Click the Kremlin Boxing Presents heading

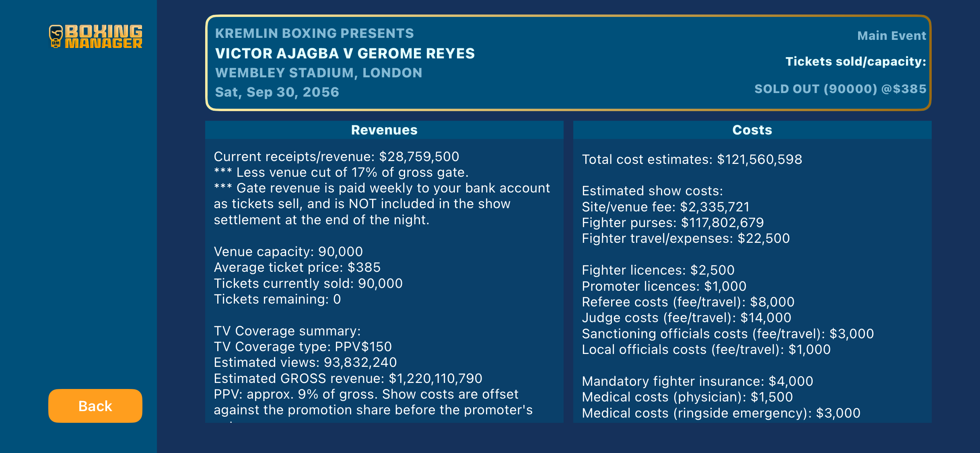tap(315, 33)
